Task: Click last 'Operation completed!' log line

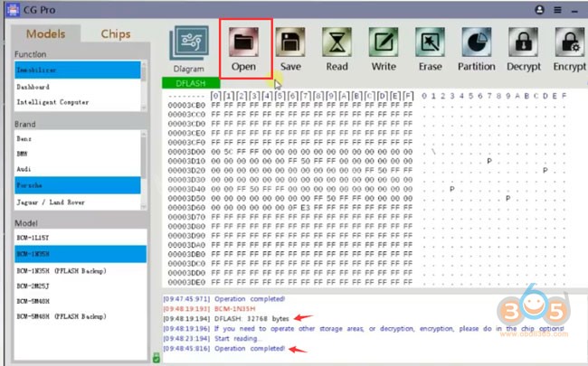Action: pyautogui.click(x=223, y=349)
